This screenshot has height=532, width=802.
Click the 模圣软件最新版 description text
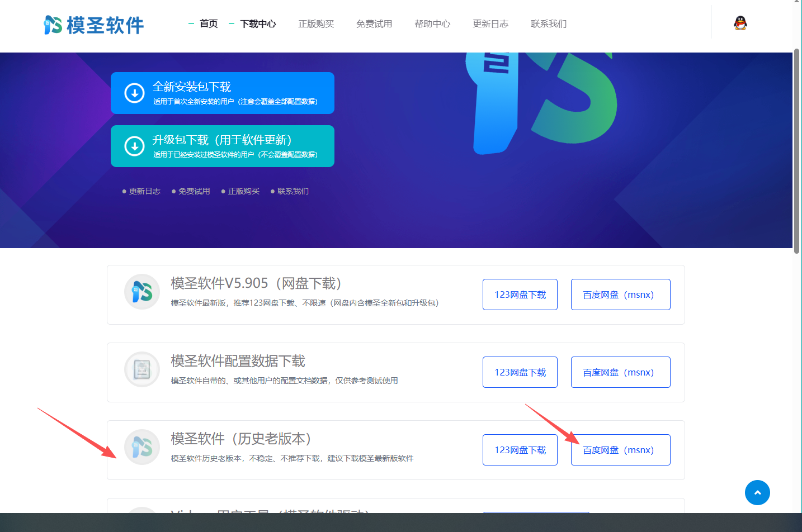pyautogui.click(x=305, y=303)
